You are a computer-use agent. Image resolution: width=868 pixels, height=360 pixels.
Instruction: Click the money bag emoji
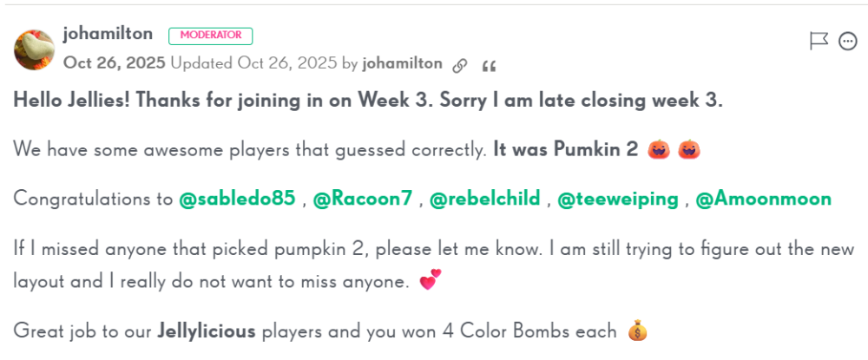point(637,331)
